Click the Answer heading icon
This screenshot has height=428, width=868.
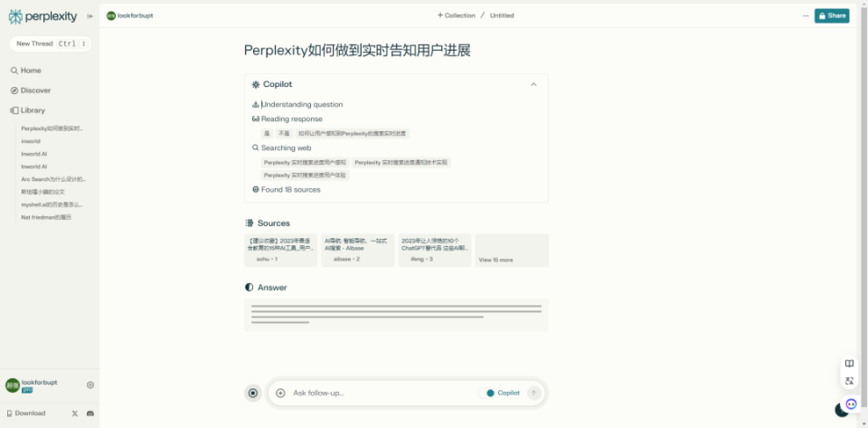click(250, 288)
